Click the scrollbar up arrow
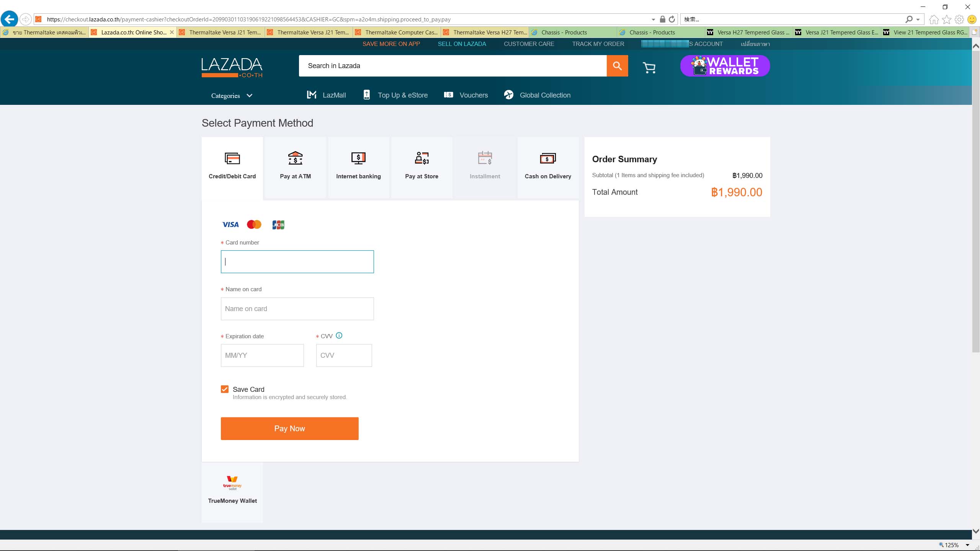This screenshot has width=980, height=551. [976, 46]
